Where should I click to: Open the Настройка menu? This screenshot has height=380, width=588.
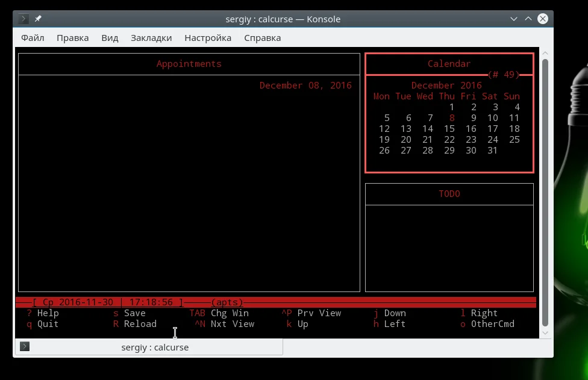(x=208, y=38)
